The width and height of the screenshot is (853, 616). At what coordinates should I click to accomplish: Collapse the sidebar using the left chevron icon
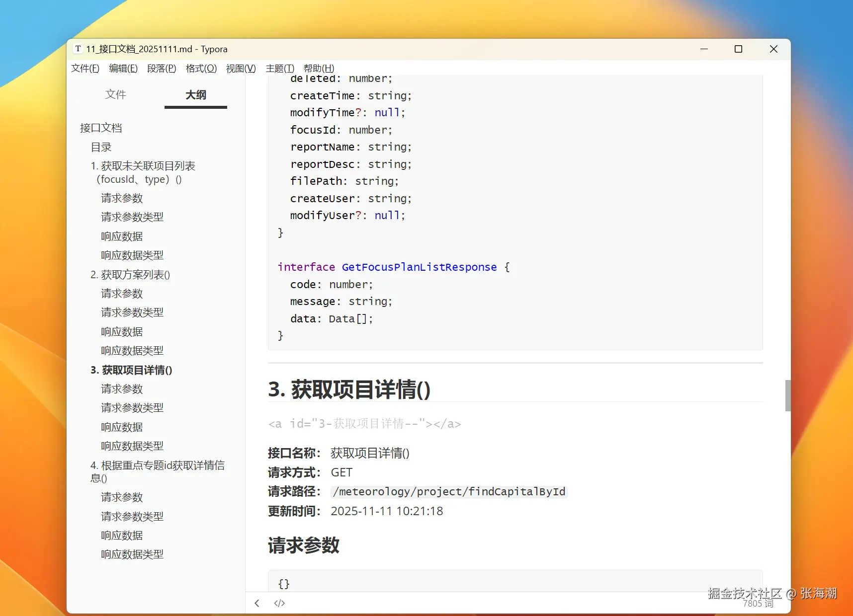[256, 603]
